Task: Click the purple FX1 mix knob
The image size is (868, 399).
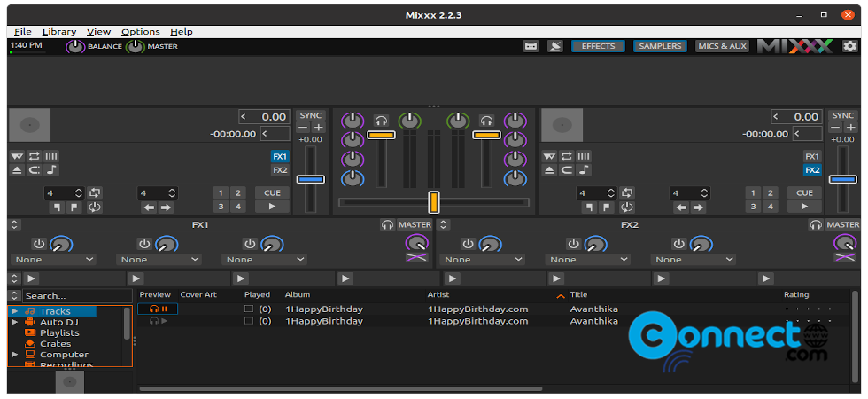Action: click(417, 243)
